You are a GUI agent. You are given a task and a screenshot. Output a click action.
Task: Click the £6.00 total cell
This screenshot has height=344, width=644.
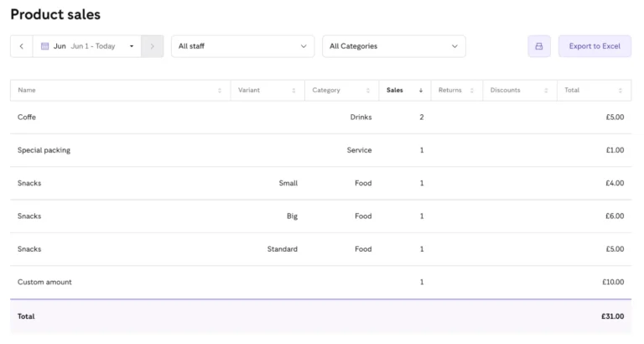click(615, 216)
